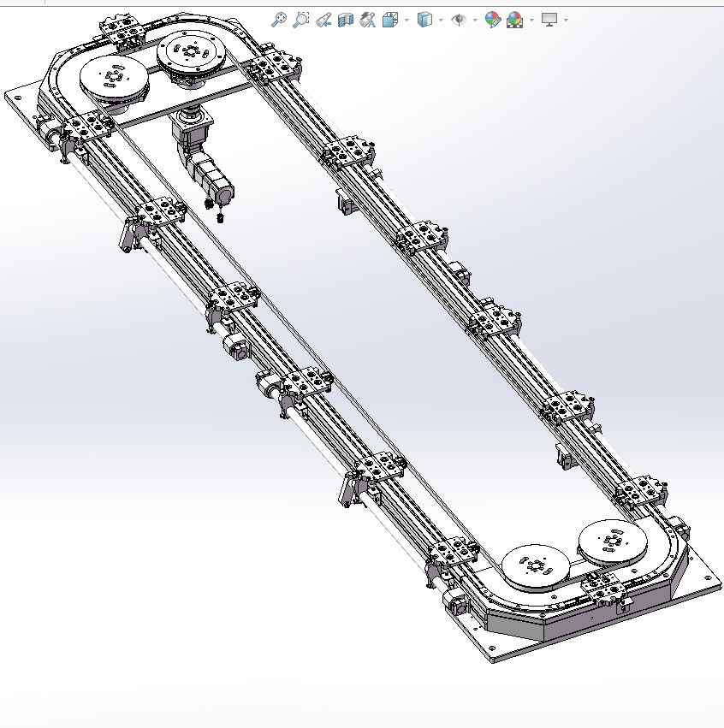Select the Zoom to Fit tool
This screenshot has height=728, width=724.
click(x=280, y=19)
